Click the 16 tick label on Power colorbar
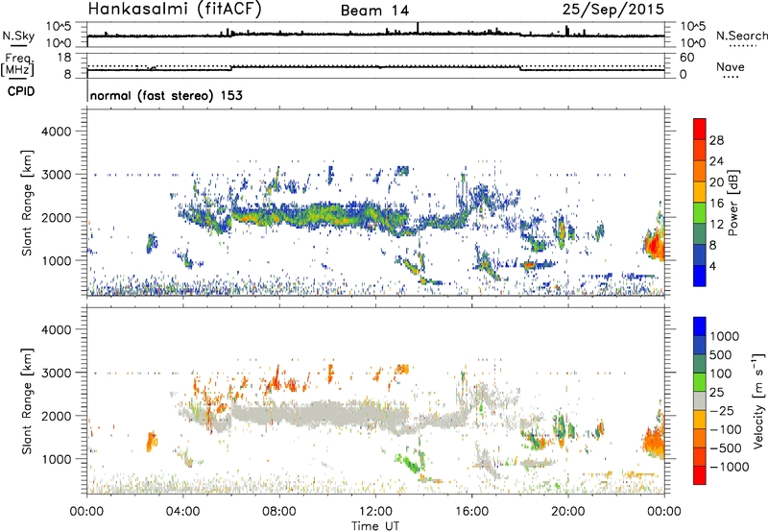This screenshot has width=768, height=532. pos(716,204)
